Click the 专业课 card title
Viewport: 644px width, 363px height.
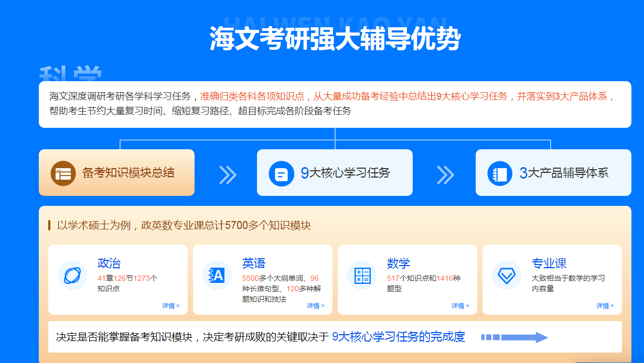pyautogui.click(x=549, y=263)
